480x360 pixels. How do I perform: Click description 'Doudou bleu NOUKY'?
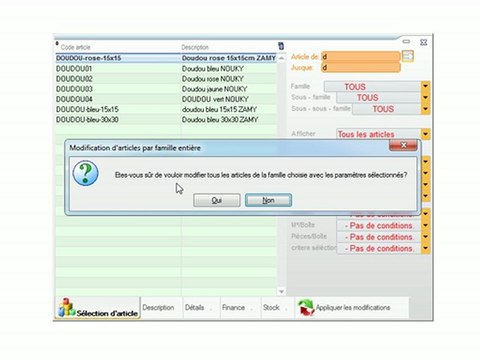tap(213, 69)
